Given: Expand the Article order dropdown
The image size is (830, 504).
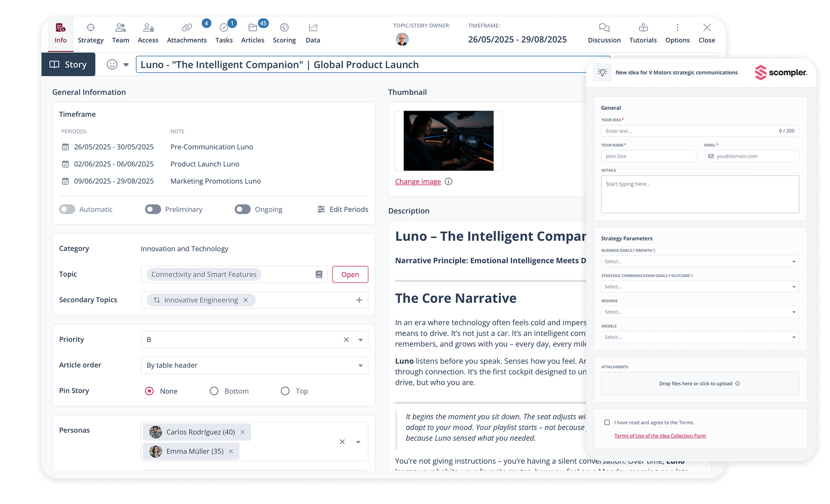Looking at the screenshot, I should point(360,365).
